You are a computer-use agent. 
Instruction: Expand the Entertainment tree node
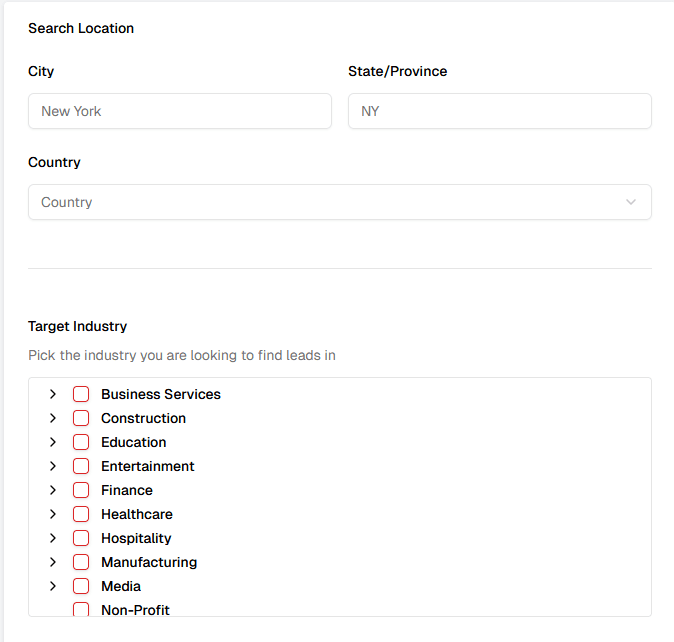tap(53, 466)
